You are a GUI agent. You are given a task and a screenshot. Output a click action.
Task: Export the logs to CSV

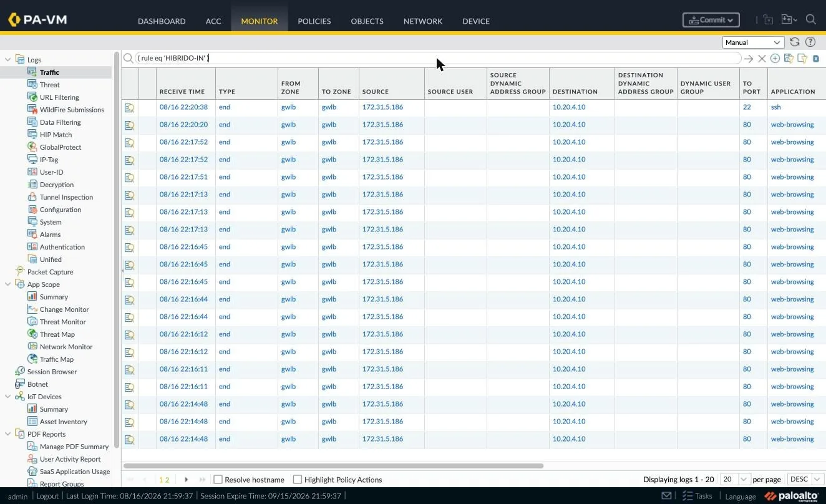[x=816, y=59]
